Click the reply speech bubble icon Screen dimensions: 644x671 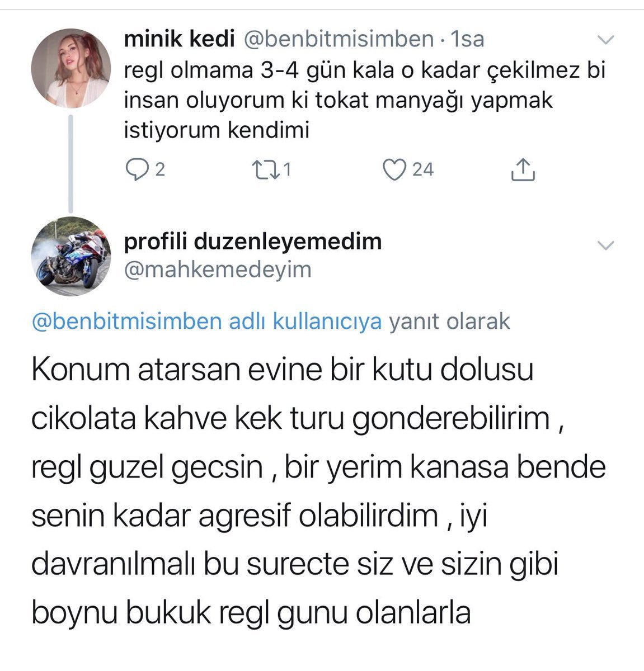pyautogui.click(x=136, y=169)
